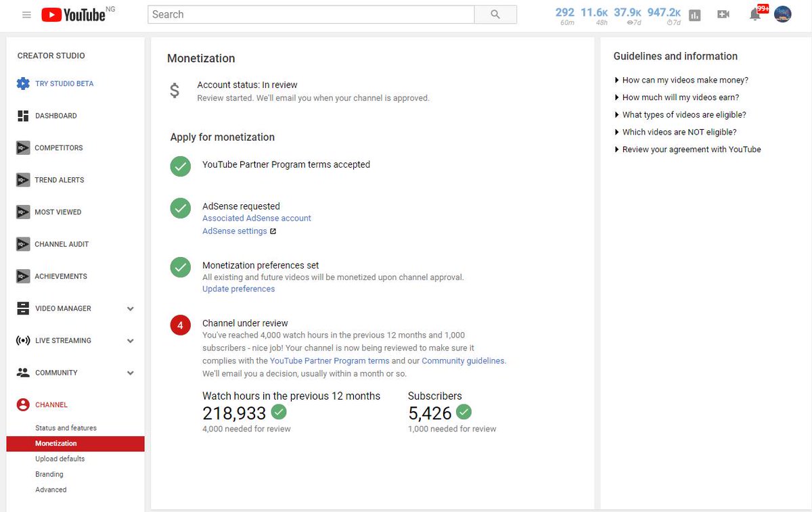Click the 5,426 subscribers value
Image resolution: width=812 pixels, height=512 pixels.
coord(430,413)
